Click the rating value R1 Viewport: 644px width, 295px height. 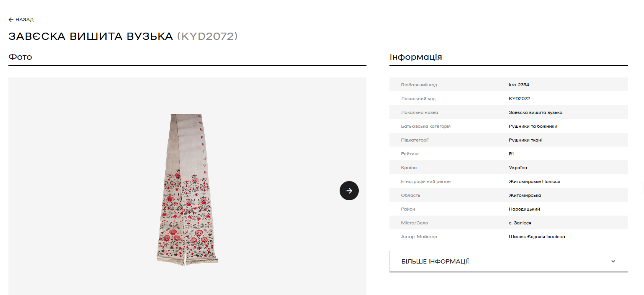pos(511,154)
